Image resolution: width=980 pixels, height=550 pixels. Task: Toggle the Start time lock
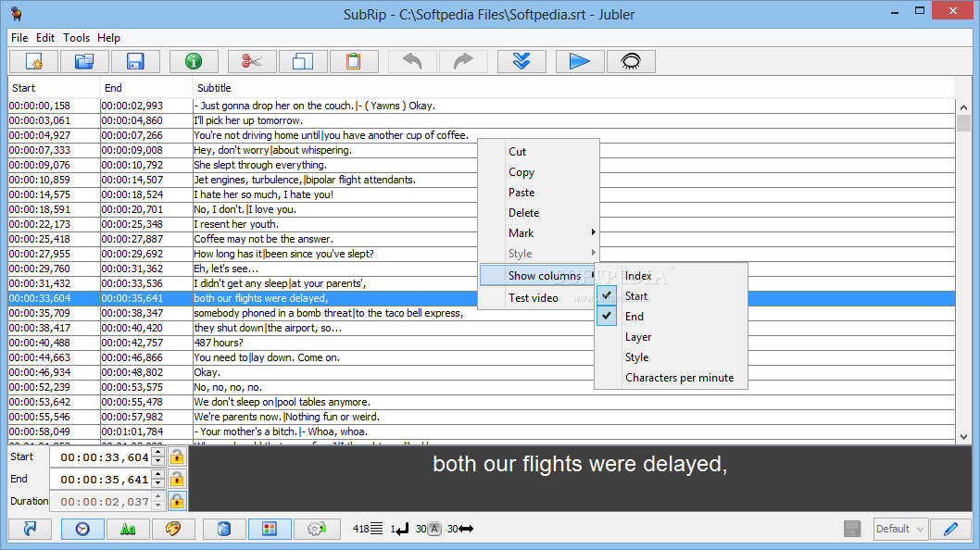point(177,456)
